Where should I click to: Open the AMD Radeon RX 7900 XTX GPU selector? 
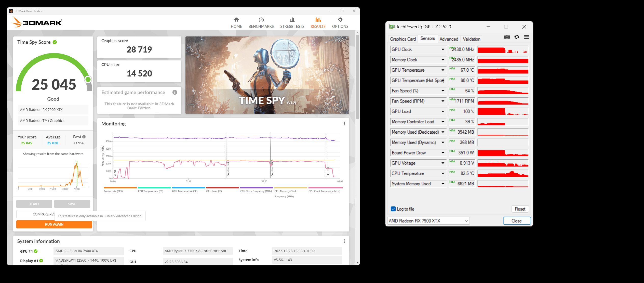(x=428, y=221)
